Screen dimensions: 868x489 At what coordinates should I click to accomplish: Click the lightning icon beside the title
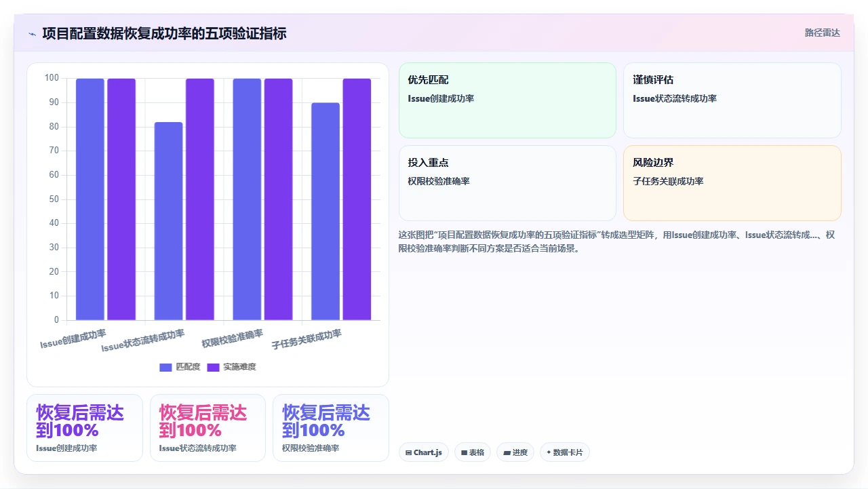coord(32,33)
